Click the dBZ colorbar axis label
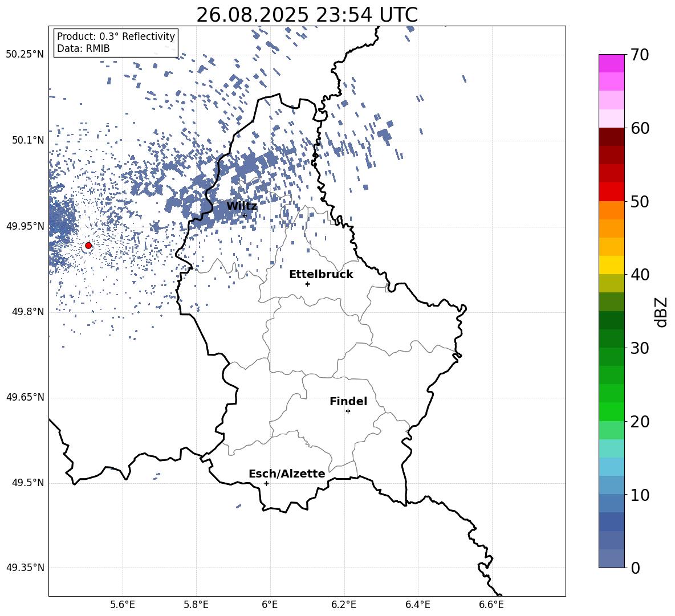Image resolution: width=675 pixels, height=616 pixels. click(661, 312)
